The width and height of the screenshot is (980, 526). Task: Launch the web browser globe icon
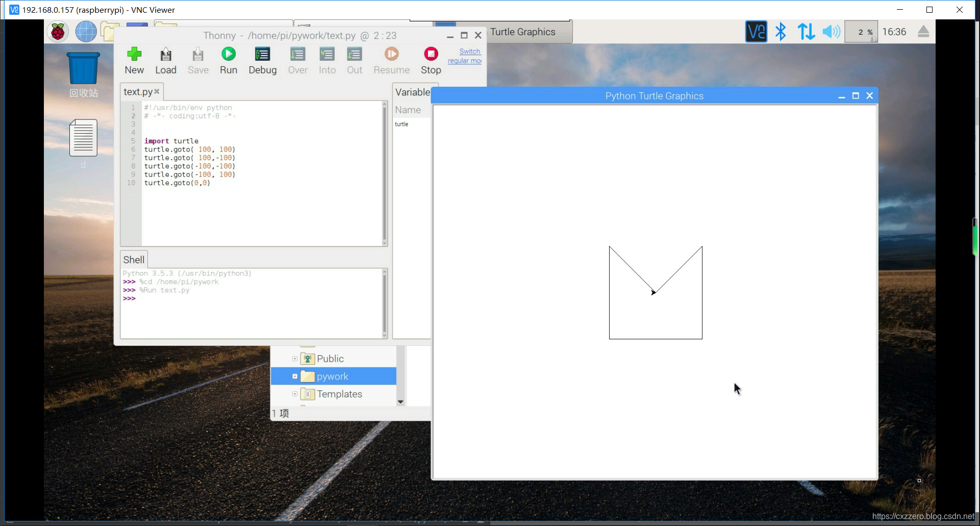(x=86, y=32)
